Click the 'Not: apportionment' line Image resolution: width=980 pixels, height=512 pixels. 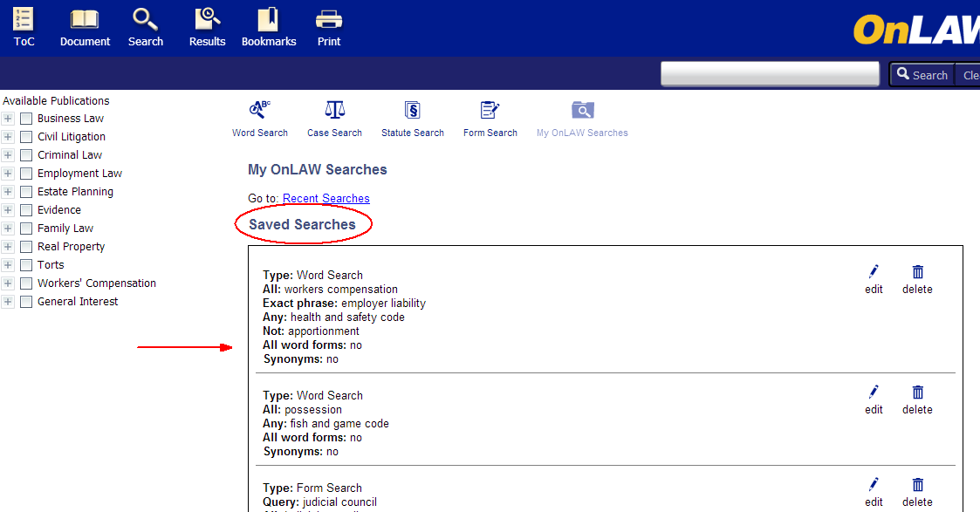tap(312, 331)
